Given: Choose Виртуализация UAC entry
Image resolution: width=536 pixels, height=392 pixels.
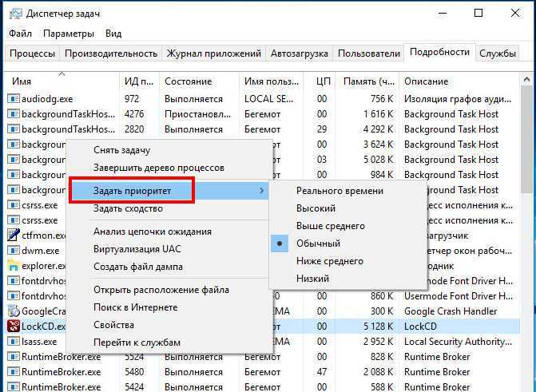Looking at the screenshot, I should (x=137, y=249).
